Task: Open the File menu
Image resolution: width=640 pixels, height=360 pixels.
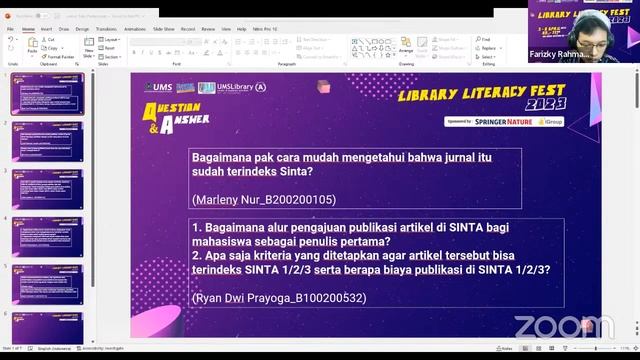Action: click(10, 29)
